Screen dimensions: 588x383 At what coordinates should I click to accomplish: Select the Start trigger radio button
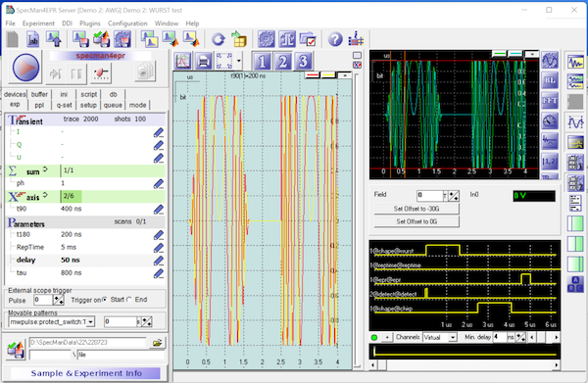click(x=105, y=300)
